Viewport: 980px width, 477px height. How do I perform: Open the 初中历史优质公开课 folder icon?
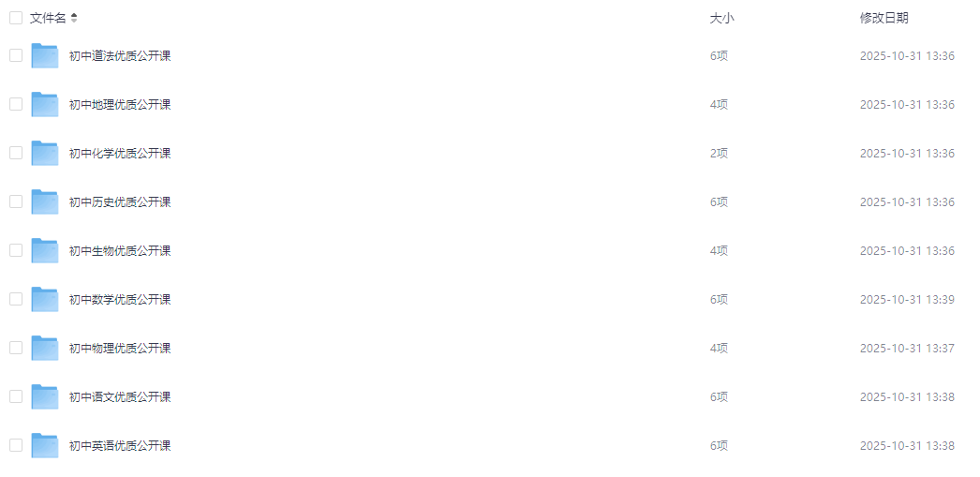pyautogui.click(x=45, y=201)
